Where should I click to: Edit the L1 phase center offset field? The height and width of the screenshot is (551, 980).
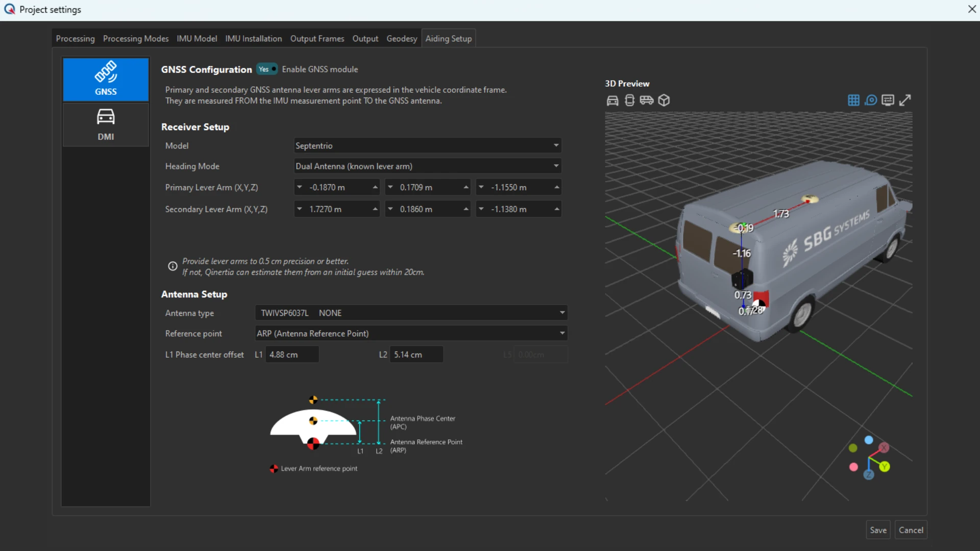click(x=291, y=354)
